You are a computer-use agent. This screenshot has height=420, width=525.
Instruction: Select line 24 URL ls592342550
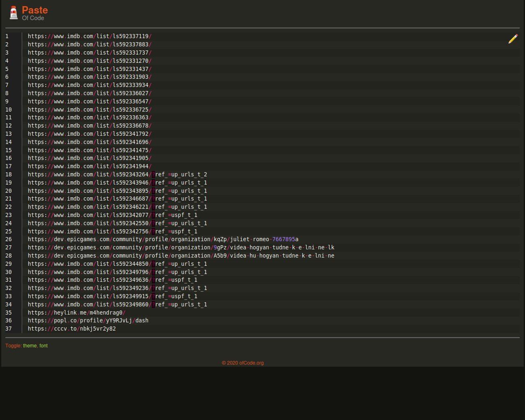[117, 223]
